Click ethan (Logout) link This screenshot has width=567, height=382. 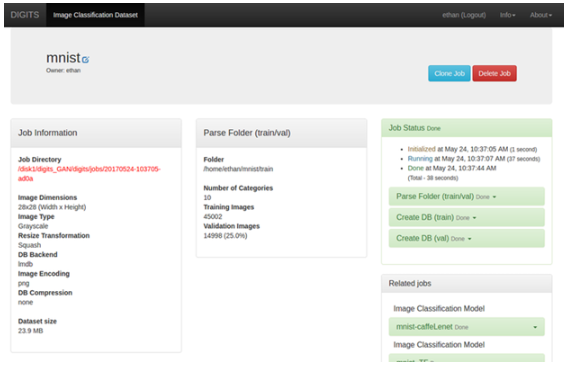[x=464, y=15]
